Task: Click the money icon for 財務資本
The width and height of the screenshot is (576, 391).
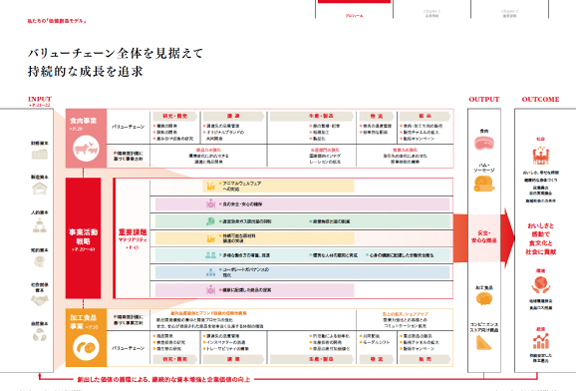Action: [x=39, y=154]
